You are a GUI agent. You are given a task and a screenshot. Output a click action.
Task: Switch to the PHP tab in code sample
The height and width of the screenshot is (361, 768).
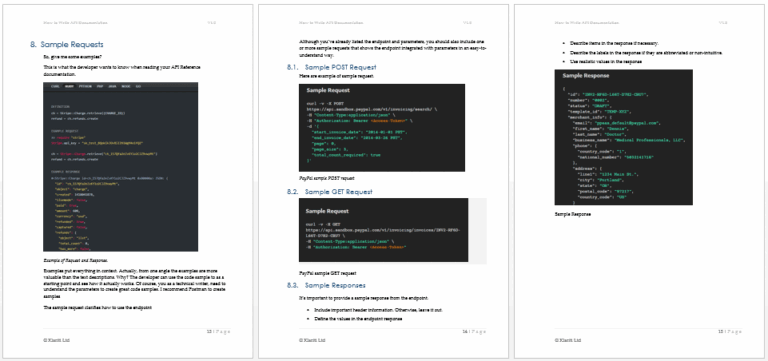pyautogui.click(x=100, y=86)
